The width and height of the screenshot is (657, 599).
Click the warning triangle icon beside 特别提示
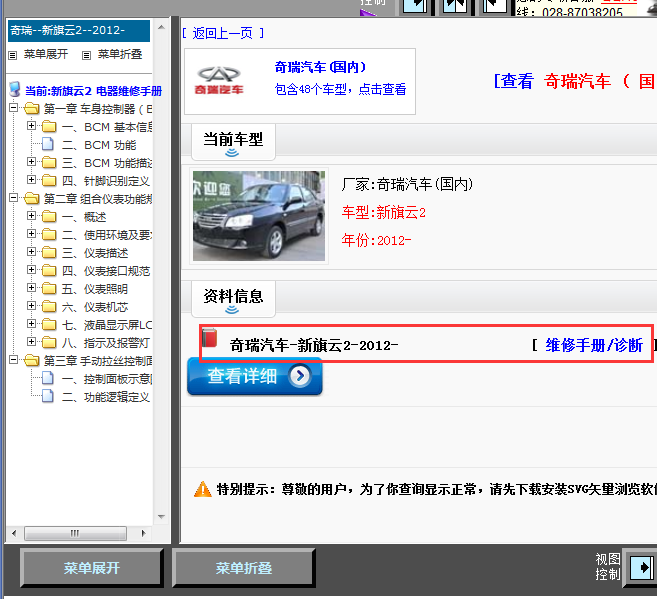pos(203,489)
